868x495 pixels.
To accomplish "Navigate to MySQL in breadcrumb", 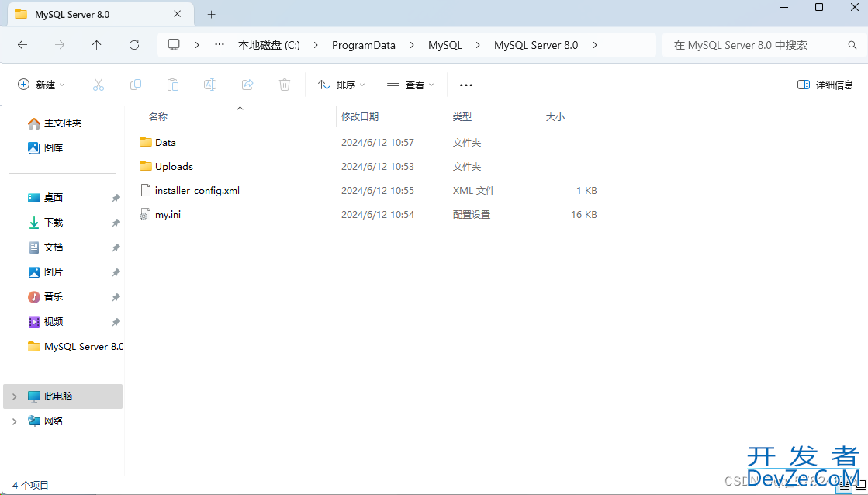I will point(445,45).
